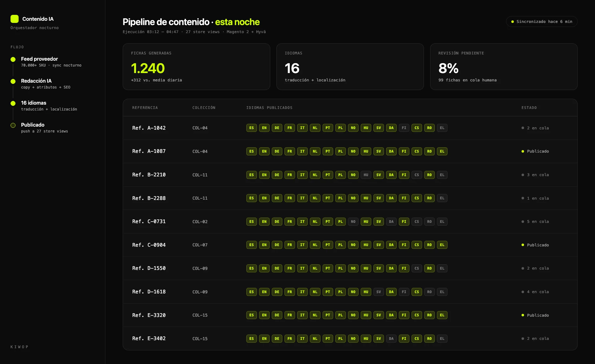Screen dimensions: 595x364
Task: Open row Ref. C-0904
Action: [x=350, y=245]
